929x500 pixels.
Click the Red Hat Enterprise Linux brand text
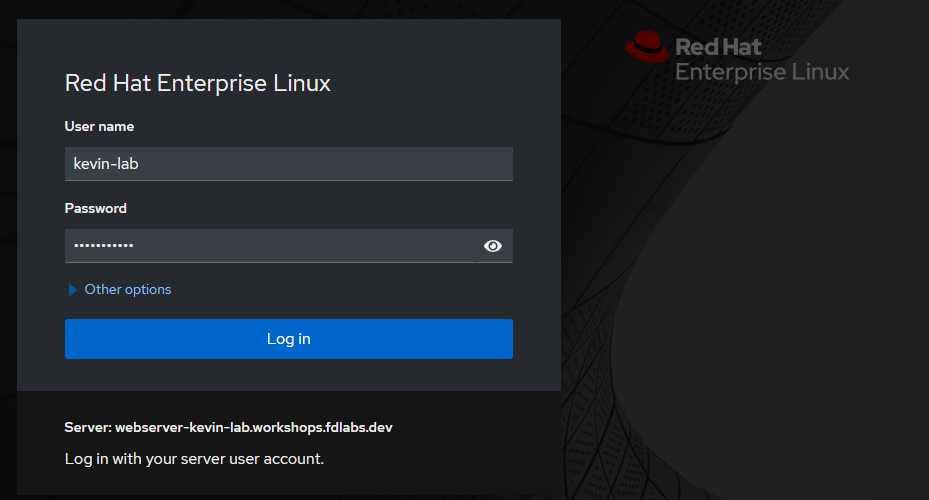tap(762, 60)
